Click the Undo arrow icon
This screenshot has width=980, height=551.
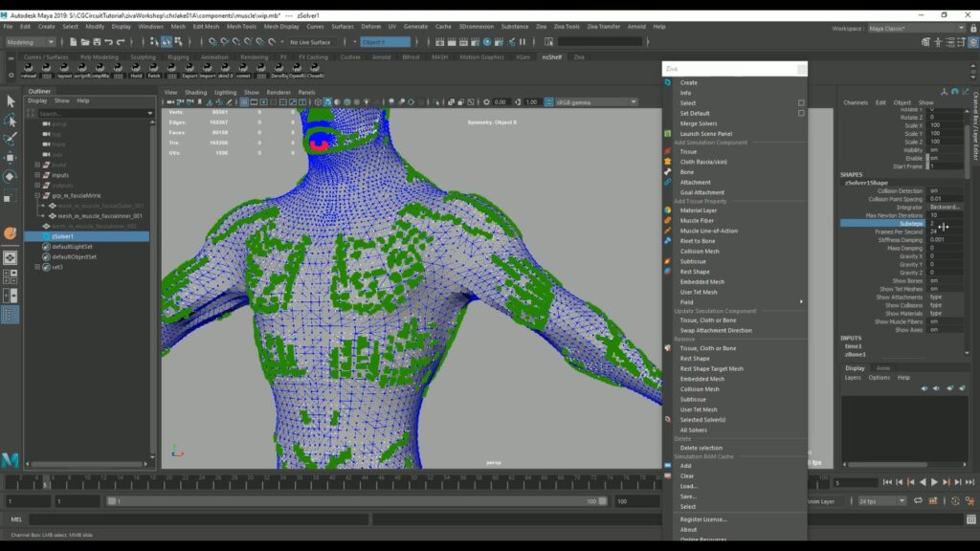coord(109,42)
